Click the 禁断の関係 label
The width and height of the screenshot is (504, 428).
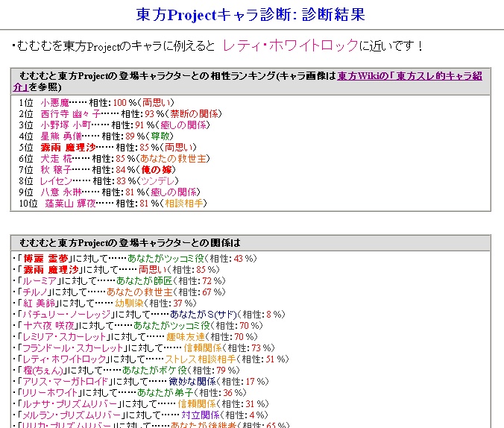tap(194, 114)
